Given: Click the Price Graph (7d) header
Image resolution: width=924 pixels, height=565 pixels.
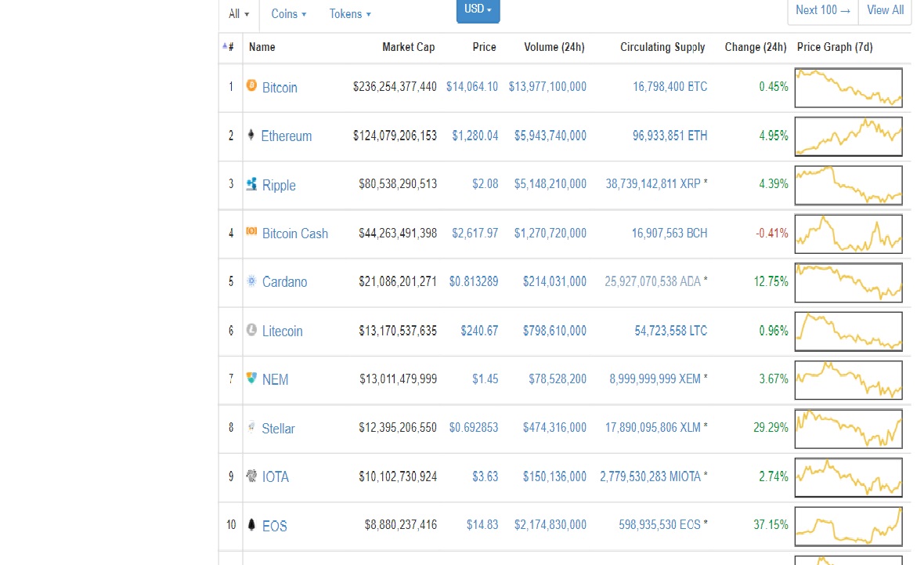Looking at the screenshot, I should [835, 46].
